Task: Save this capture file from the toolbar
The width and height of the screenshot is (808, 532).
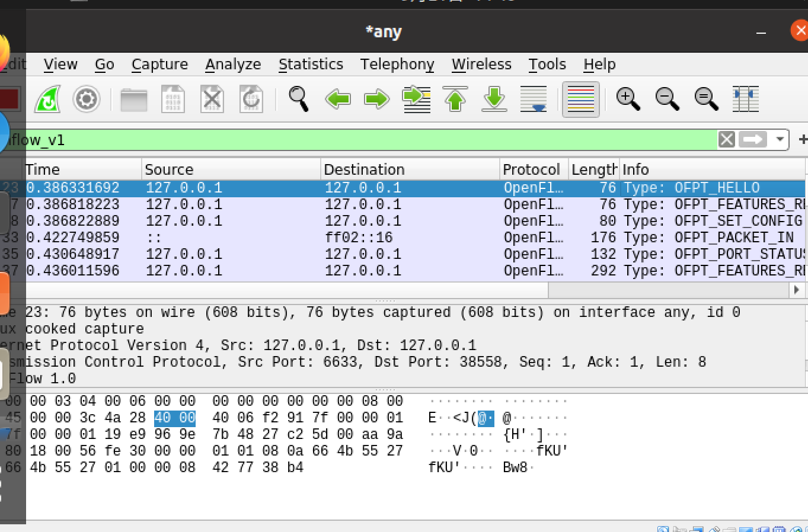Action: pyautogui.click(x=173, y=100)
